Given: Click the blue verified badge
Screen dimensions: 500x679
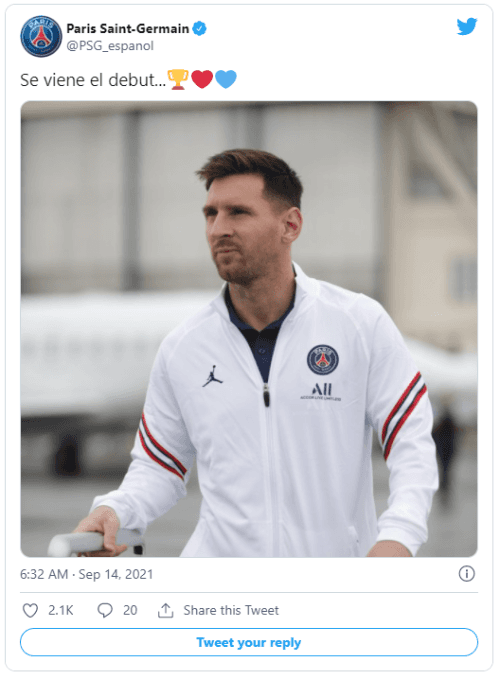Looking at the screenshot, I should [199, 29].
